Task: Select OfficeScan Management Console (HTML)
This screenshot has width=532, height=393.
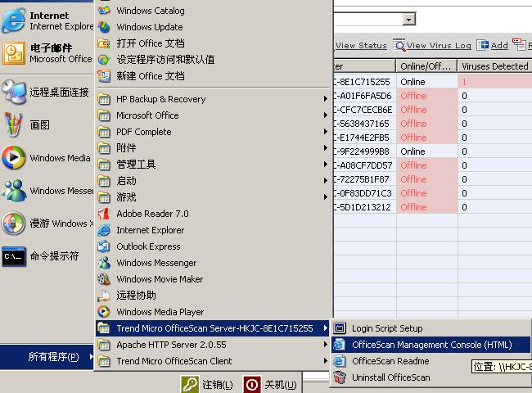Action: pyautogui.click(x=431, y=345)
